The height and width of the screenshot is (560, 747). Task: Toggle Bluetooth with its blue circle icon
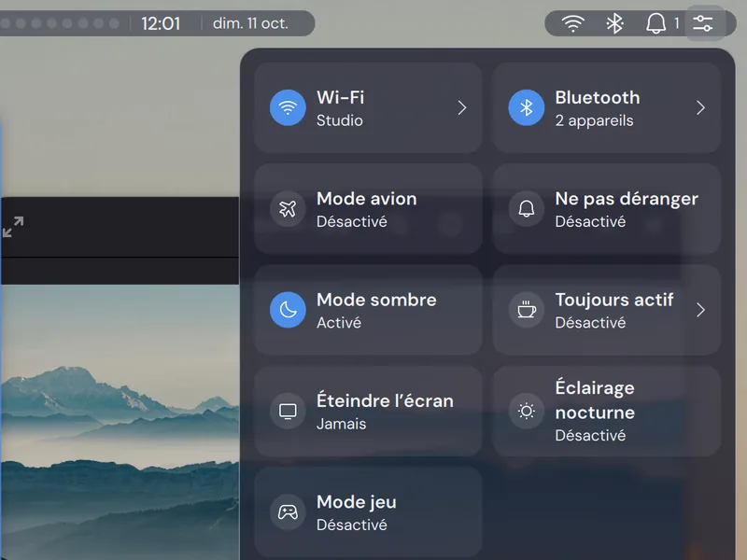[527, 107]
